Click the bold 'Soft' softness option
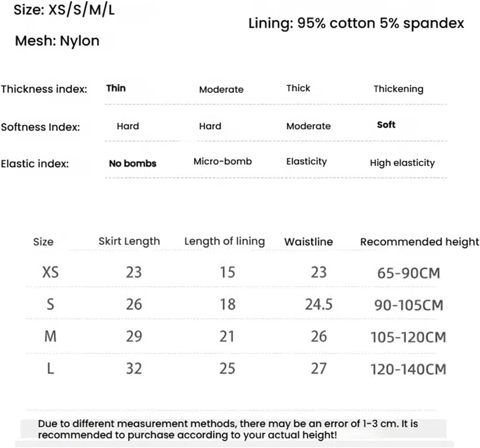Viewport: 480px width, 448px height. coord(386,125)
